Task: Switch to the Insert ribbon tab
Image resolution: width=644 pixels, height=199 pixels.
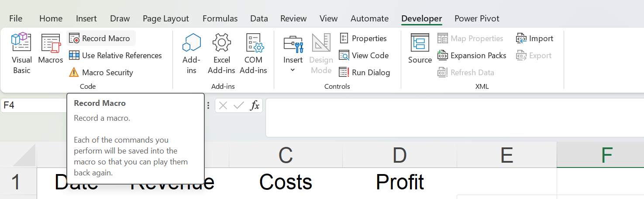Action: (x=86, y=18)
